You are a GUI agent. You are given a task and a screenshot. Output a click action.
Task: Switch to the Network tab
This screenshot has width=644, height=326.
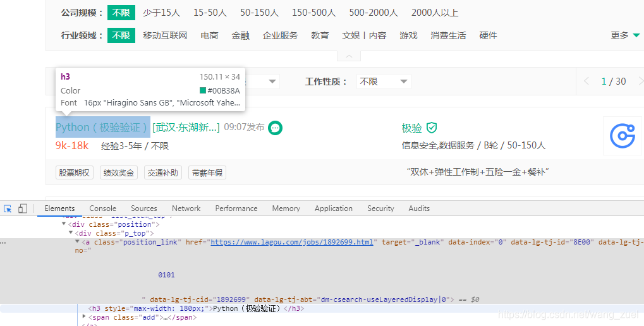[x=186, y=208]
